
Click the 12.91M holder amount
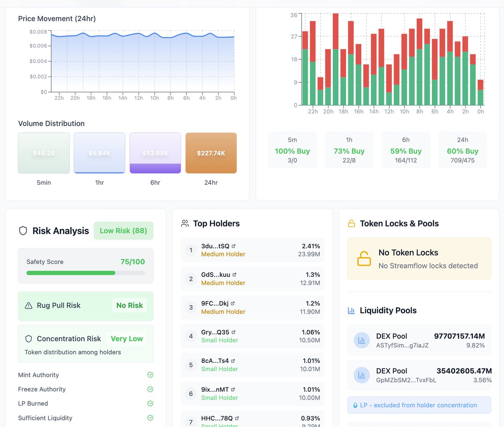point(310,283)
